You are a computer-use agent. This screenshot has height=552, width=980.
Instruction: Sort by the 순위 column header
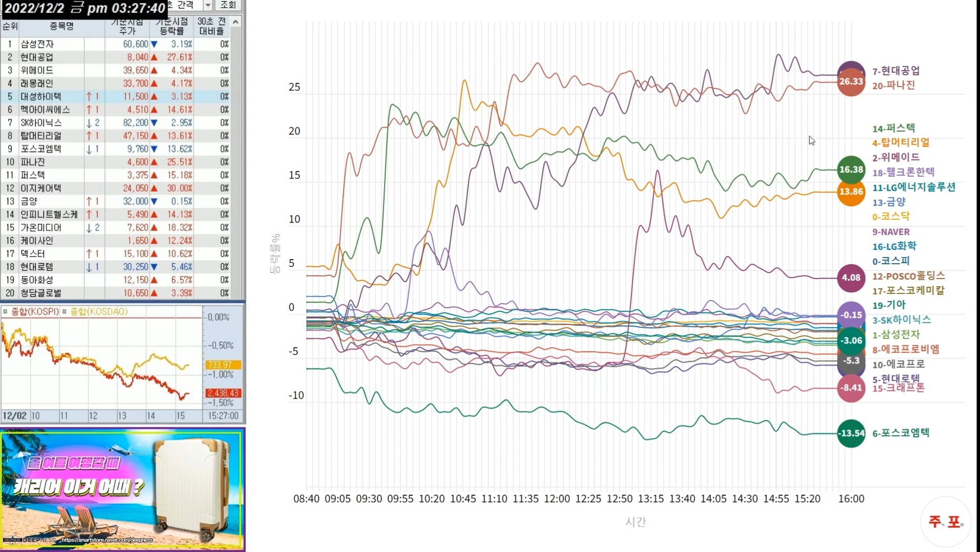pos(10,26)
